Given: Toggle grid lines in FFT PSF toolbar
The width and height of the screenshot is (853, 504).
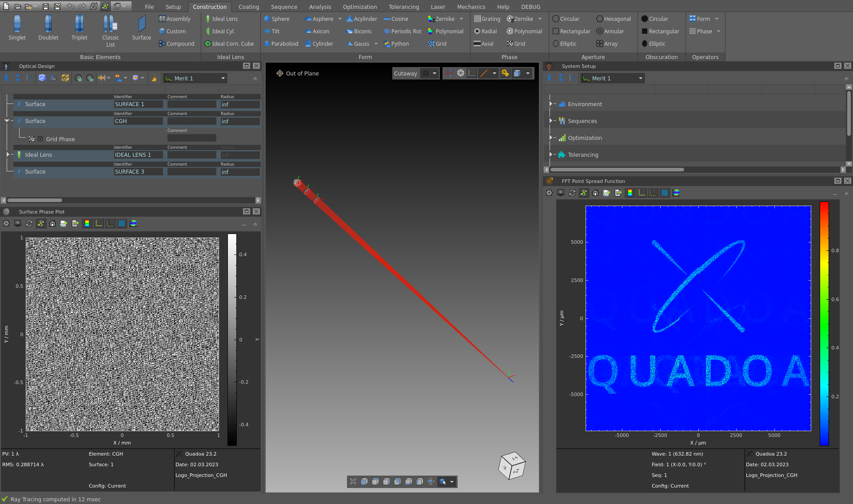Looking at the screenshot, I should pyautogui.click(x=665, y=193).
